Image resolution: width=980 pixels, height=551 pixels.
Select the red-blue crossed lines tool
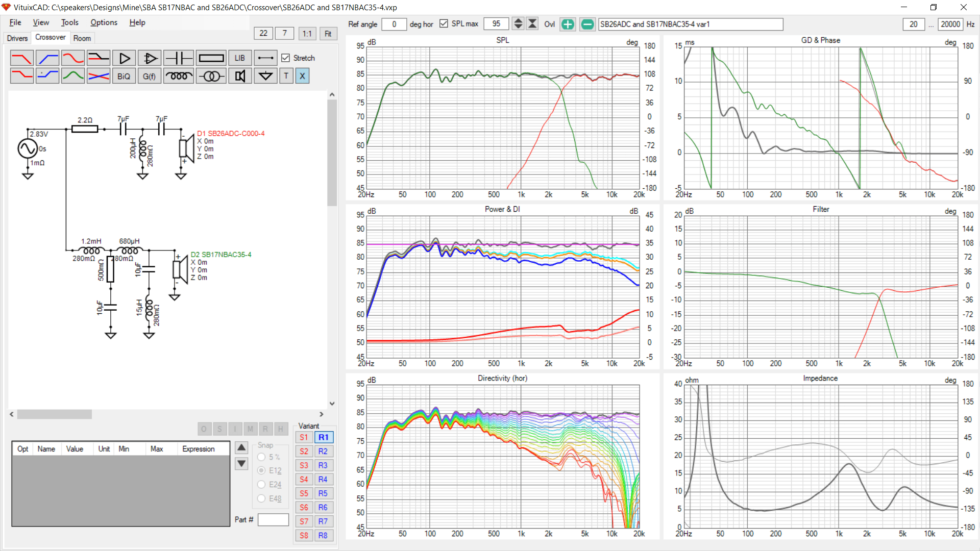[x=99, y=76]
